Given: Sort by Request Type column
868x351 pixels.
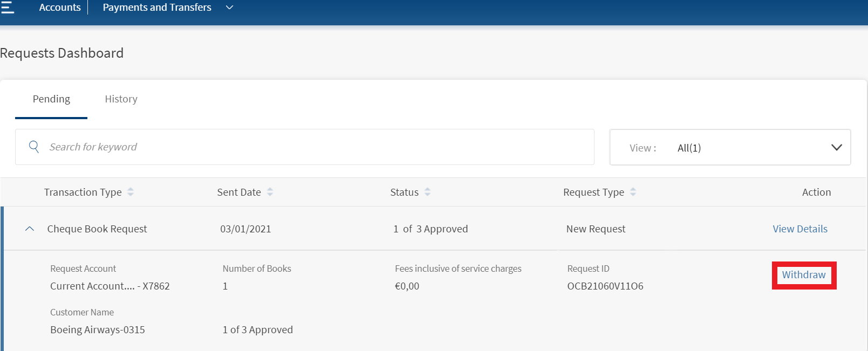Looking at the screenshot, I should 633,192.
